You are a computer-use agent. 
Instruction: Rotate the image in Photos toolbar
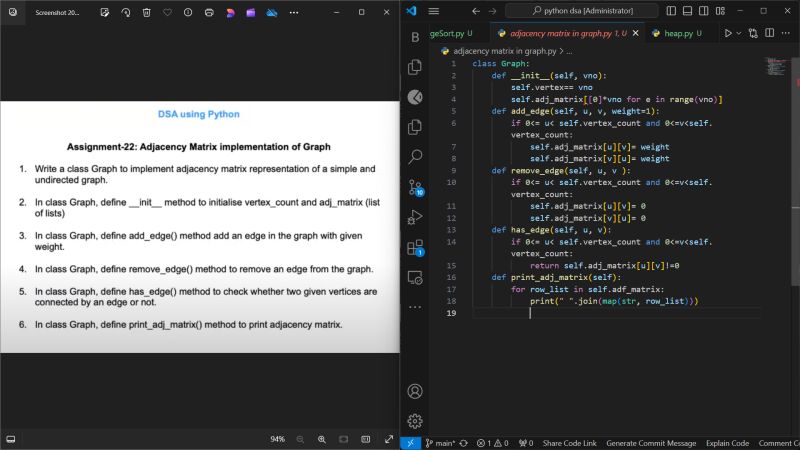(126, 12)
